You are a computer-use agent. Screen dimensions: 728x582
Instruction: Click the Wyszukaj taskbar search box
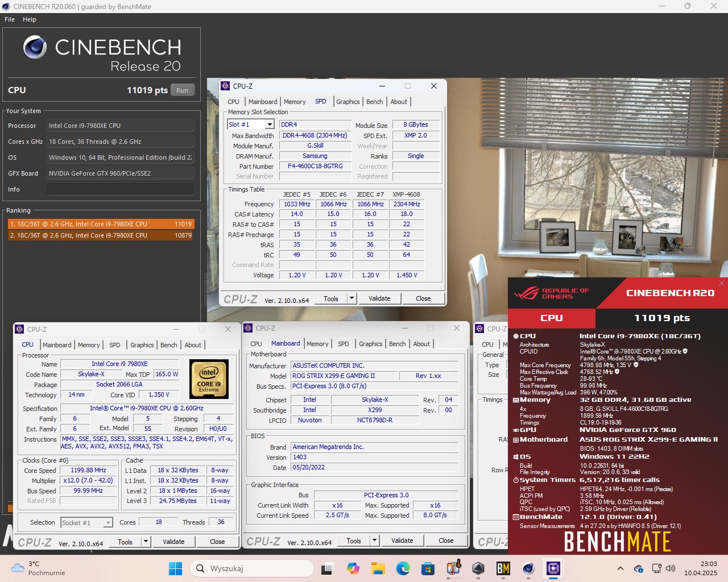click(252, 568)
